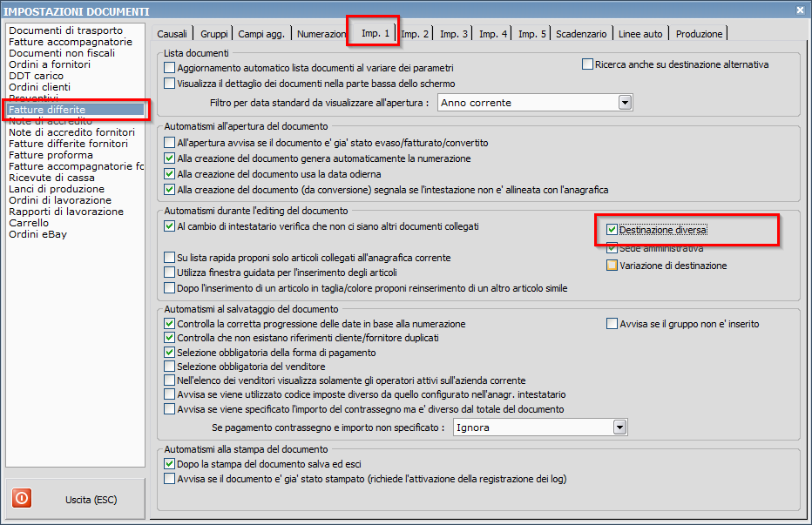
Task: Close the Impostazioni Documenti window
Action: click(800, 10)
